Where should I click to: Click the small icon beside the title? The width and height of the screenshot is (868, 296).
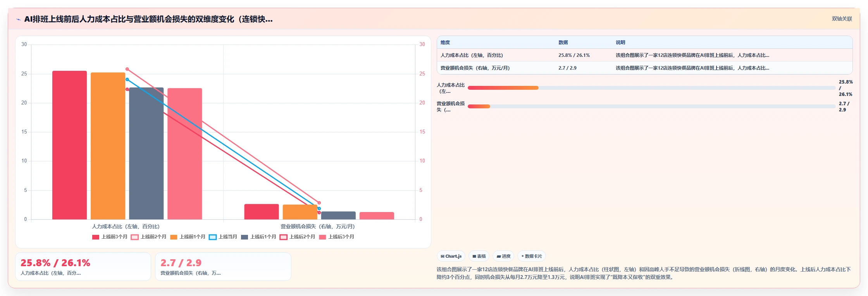click(x=18, y=19)
